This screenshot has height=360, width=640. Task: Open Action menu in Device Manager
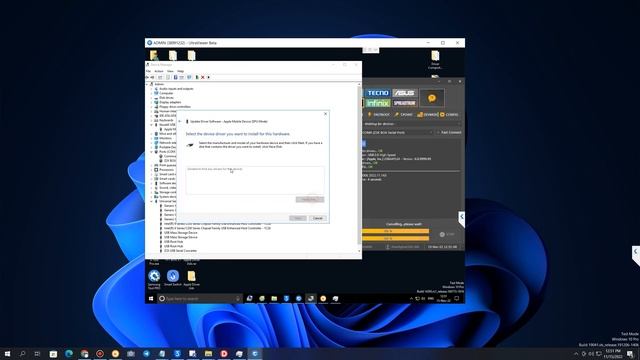[x=159, y=71]
